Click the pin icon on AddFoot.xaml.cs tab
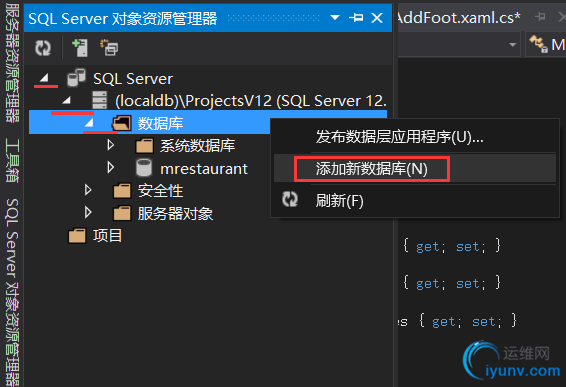The width and height of the screenshot is (566, 387). click(x=540, y=17)
